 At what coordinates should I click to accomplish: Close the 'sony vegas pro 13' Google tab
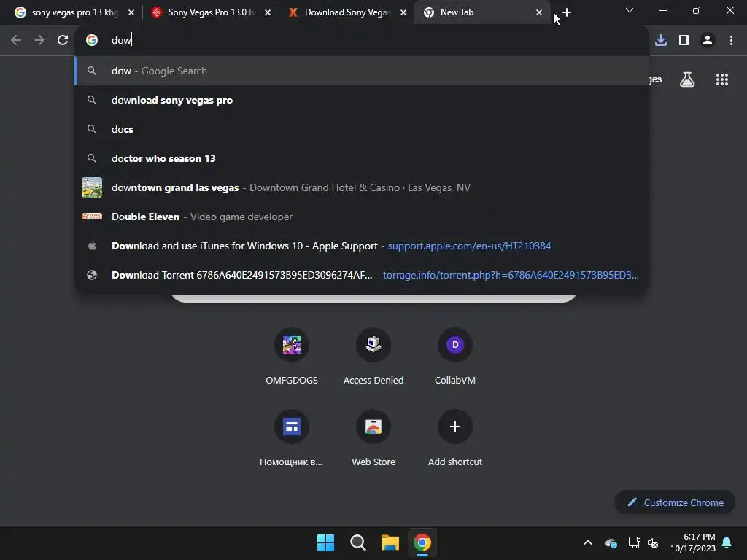(131, 12)
